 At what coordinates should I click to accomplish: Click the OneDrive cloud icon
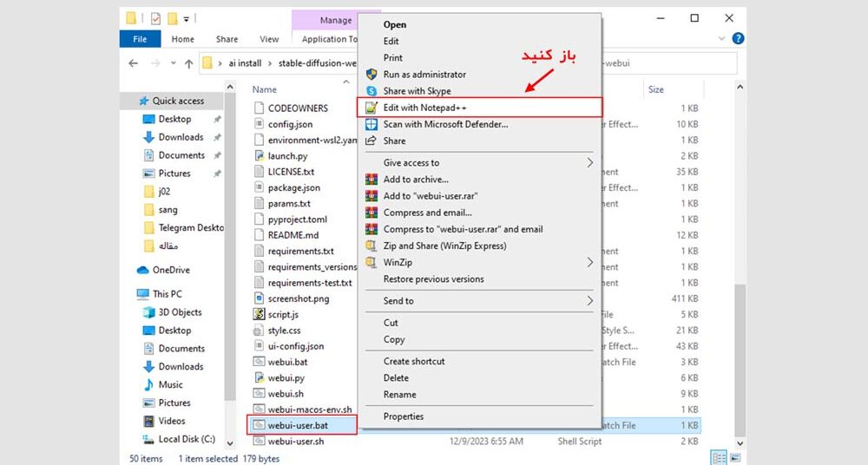[x=143, y=270]
